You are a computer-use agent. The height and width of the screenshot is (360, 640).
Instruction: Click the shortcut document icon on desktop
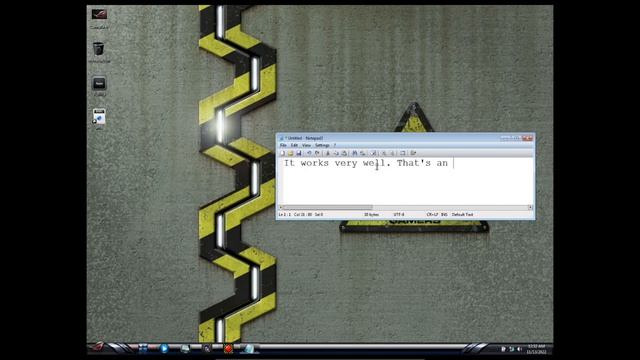coord(99,117)
